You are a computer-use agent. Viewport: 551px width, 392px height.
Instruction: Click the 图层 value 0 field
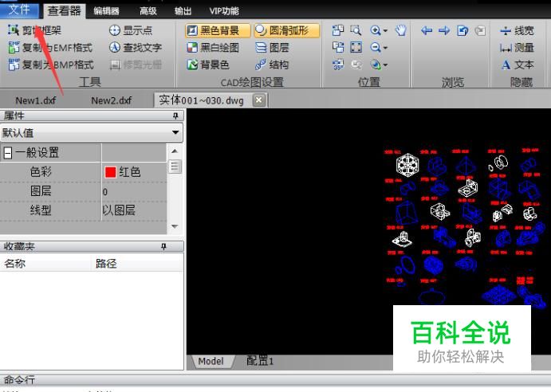pyautogui.click(x=133, y=191)
